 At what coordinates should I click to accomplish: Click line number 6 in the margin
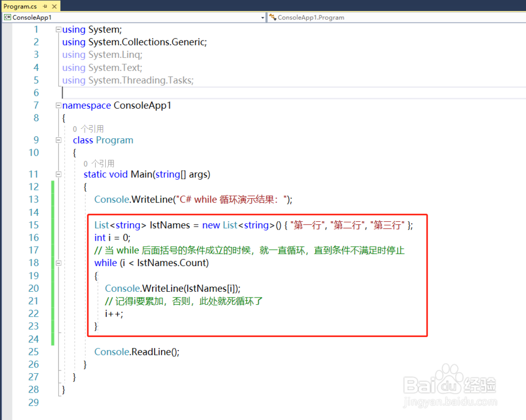click(x=36, y=93)
